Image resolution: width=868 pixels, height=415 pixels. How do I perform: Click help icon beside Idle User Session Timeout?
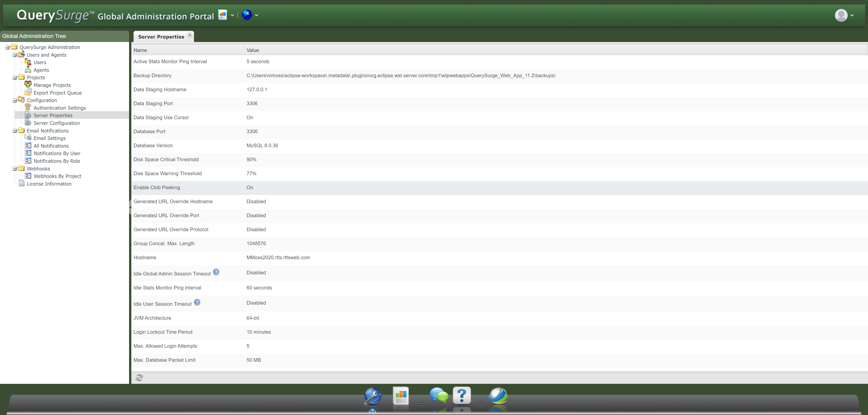tap(197, 302)
